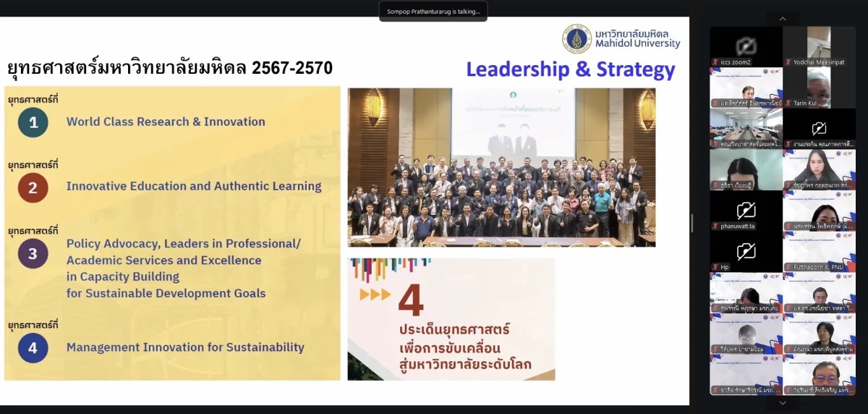Viewport: 868px width, 414px height.
Task: Click camera-off icon on phanuwatt.ta tile
Action: [x=746, y=211]
